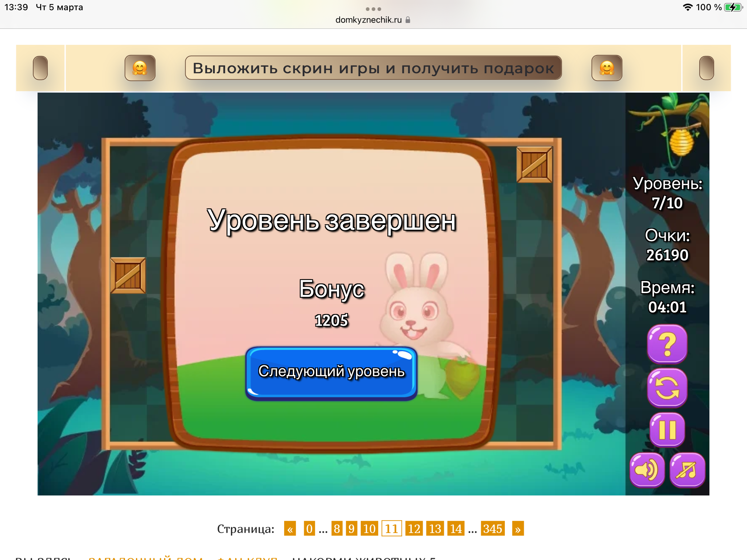This screenshot has width=747, height=560.
Task: Open page 12 in pagination
Action: pyautogui.click(x=414, y=529)
